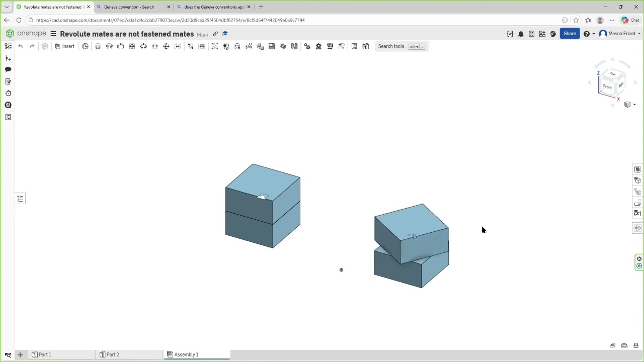The image size is (644, 362).
Task: Open the sheet list icon in left sidebar
Action: (x=8, y=117)
